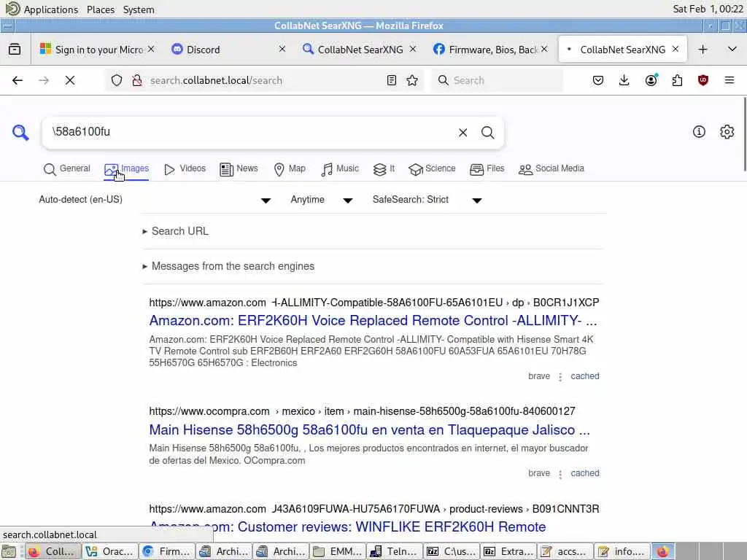Switch to Teln... taskbar window

(395, 551)
